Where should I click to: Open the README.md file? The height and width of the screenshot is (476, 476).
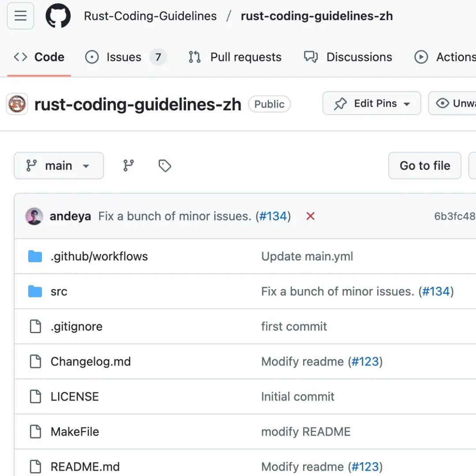(85, 467)
